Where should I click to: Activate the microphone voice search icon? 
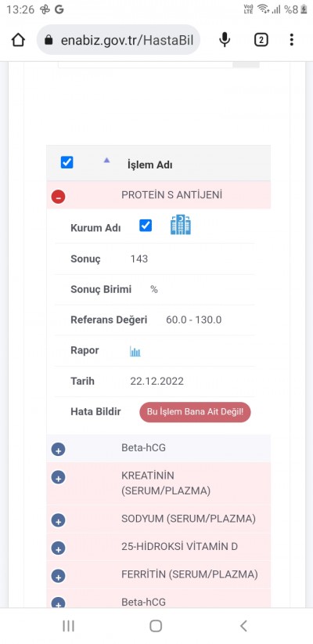[x=225, y=40]
